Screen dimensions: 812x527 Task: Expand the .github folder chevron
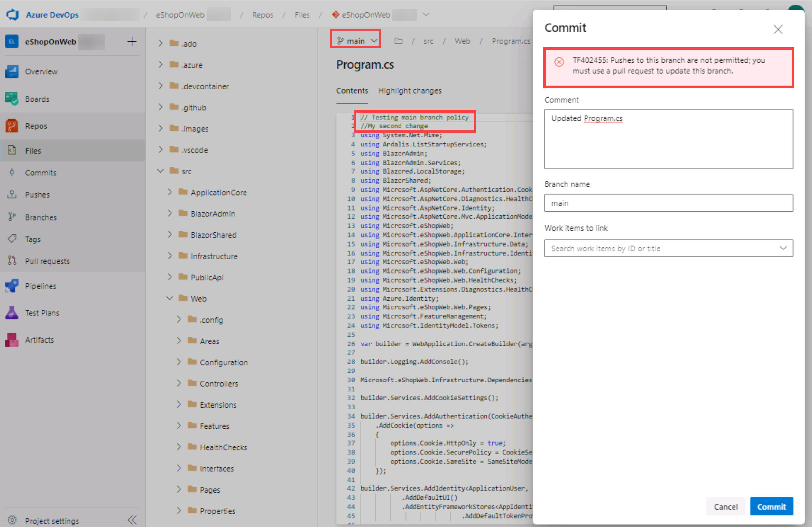tap(160, 107)
